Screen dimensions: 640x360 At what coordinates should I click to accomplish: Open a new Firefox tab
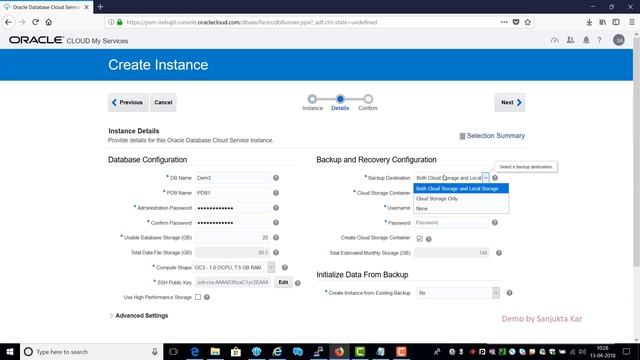coord(100,7)
